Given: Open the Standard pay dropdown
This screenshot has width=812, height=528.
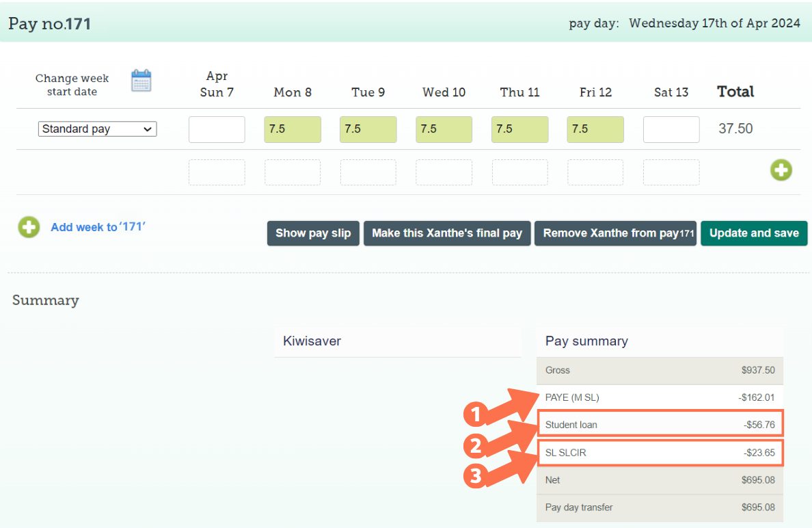Looking at the screenshot, I should coord(97,129).
